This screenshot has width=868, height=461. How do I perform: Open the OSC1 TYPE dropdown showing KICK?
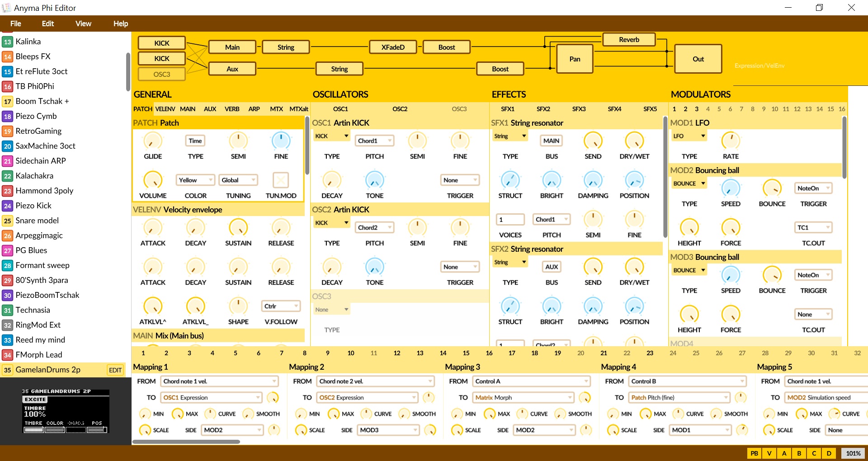tap(332, 136)
